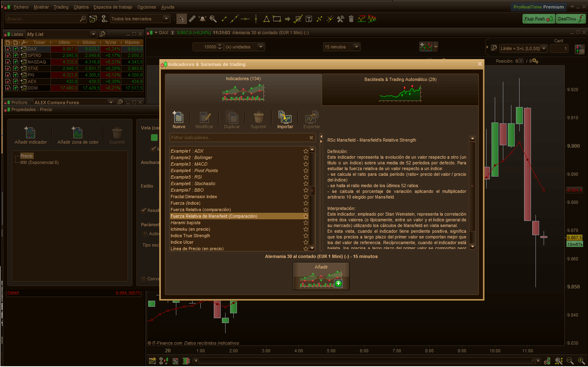Open dropdown arrow beside chart indicator button
The height and width of the screenshot is (367, 588).
pyautogui.click(x=436, y=47)
